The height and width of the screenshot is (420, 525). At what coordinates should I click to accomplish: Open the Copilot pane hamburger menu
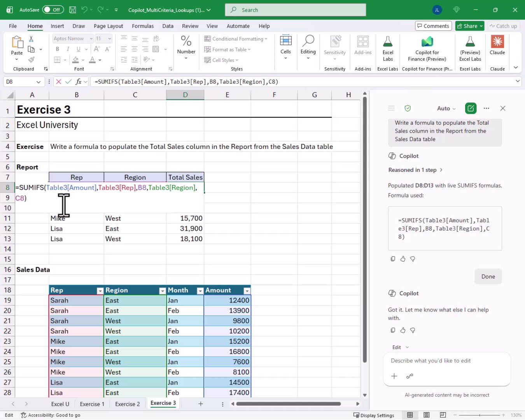(x=391, y=108)
